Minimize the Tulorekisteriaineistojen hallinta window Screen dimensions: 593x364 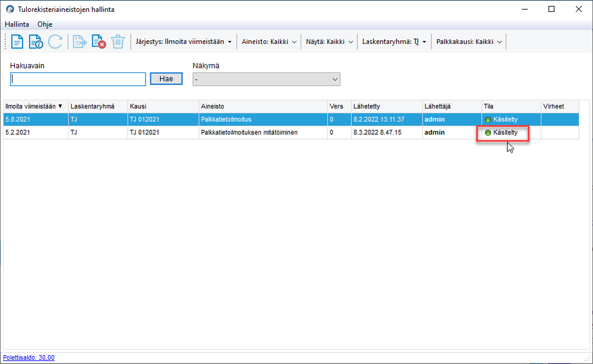(x=525, y=9)
